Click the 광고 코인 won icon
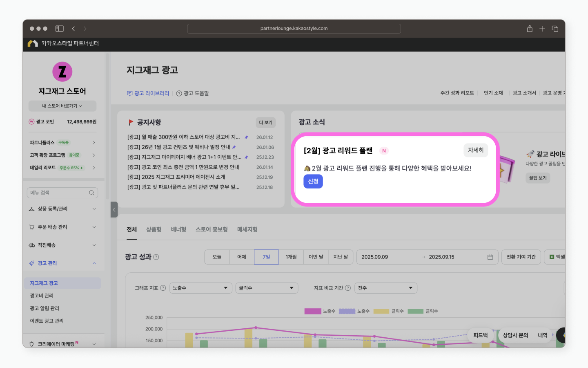The width and height of the screenshot is (588, 368). pos(33,121)
